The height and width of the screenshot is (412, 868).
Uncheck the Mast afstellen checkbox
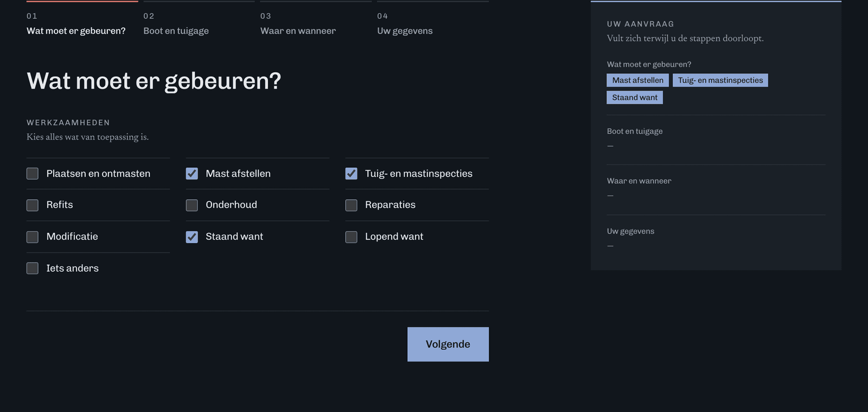tap(192, 174)
